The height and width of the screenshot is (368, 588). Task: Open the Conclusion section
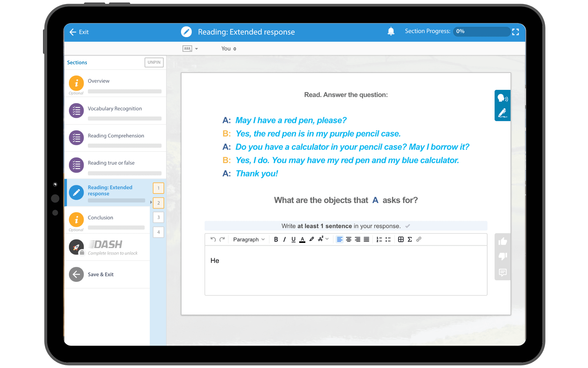tap(107, 220)
